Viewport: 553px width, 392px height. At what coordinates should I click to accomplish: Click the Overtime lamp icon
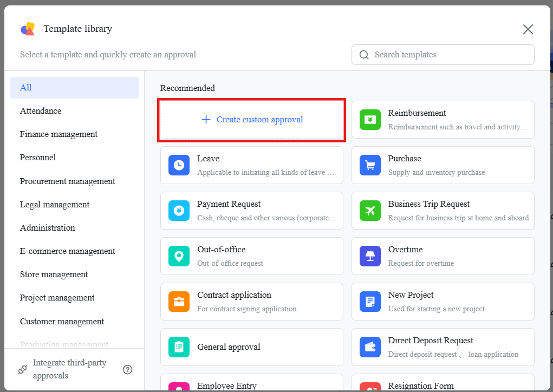coord(370,256)
